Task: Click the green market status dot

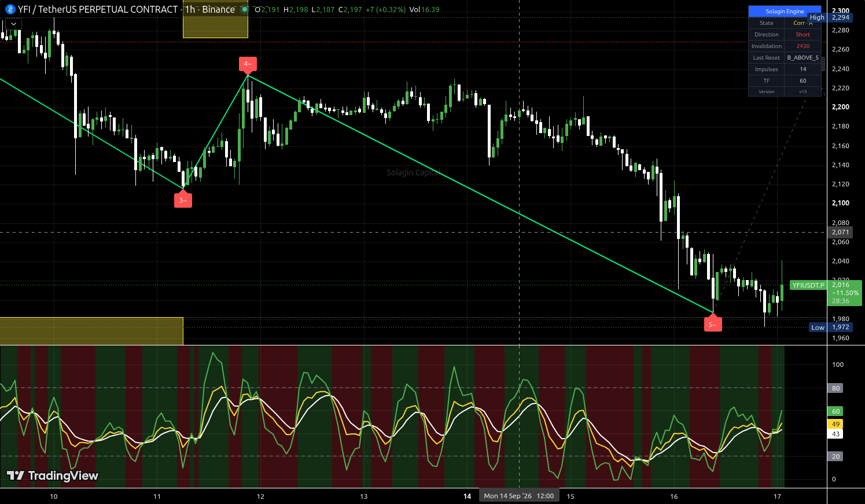Action: pos(244,9)
